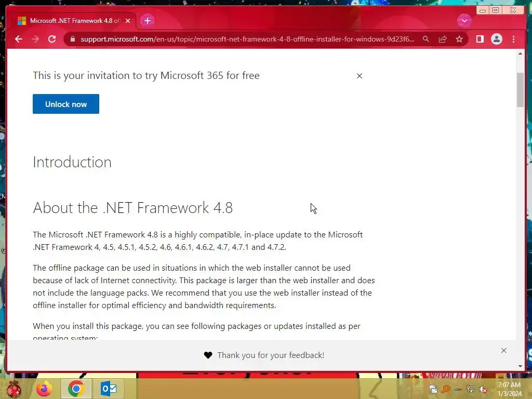Open the zoom magnifier in address bar
This screenshot has height=399, width=532.
pos(426,39)
